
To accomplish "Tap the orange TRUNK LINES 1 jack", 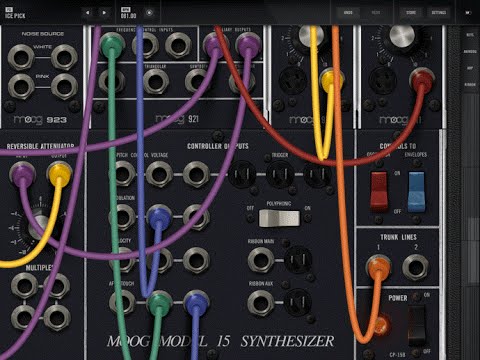I will coord(378,267).
